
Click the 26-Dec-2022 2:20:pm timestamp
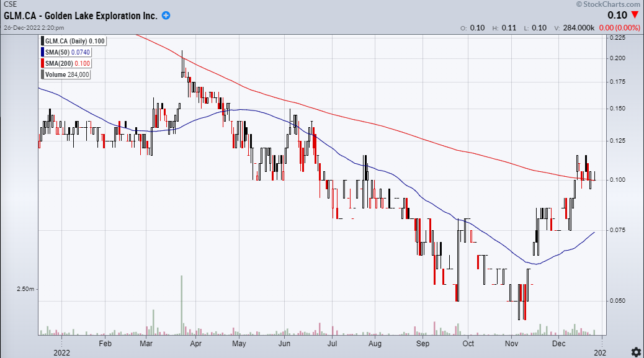(34, 27)
